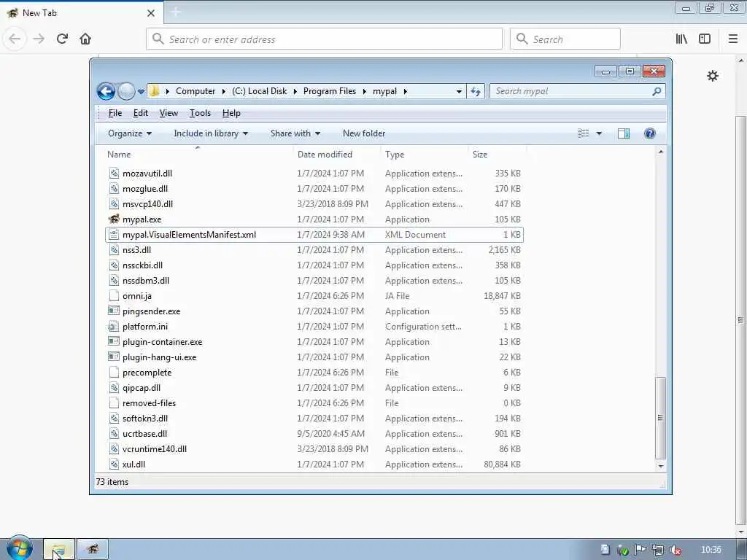Screen dimensions: 747x560
Task: Click the New Tab page gear icon
Action: [x=713, y=76]
